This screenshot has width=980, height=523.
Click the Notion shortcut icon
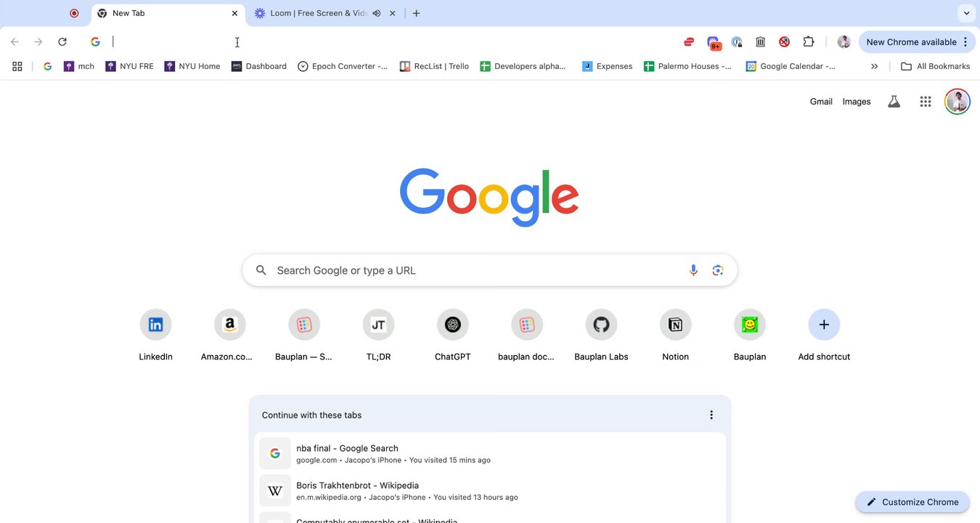(x=675, y=325)
